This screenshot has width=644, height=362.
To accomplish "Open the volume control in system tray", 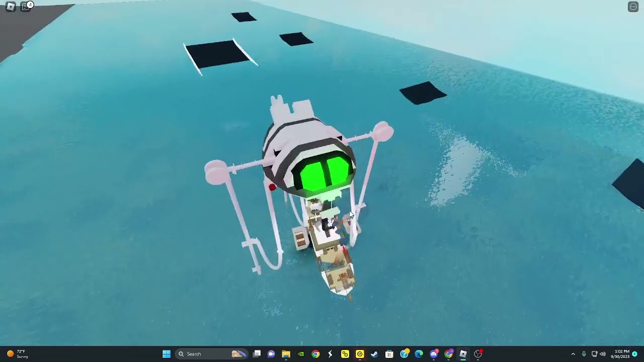I will (x=603, y=354).
